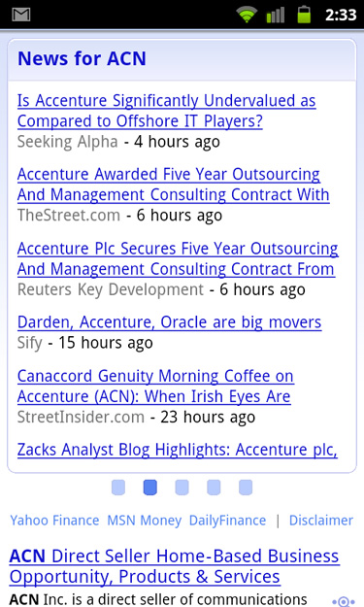Open Accenture Significantly Undervalued article
The height and width of the screenshot is (607, 364).
pos(166,111)
